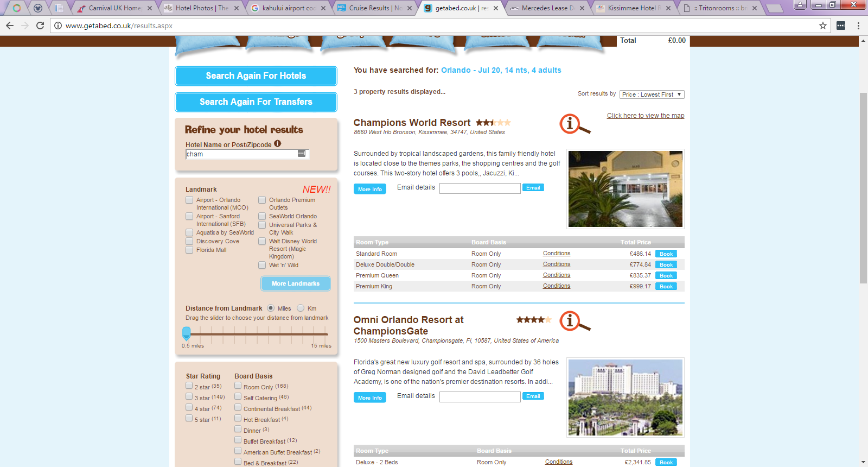
Task: Click the info icon beside Hotel Name or Post/Zipcode
Action: tap(278, 144)
